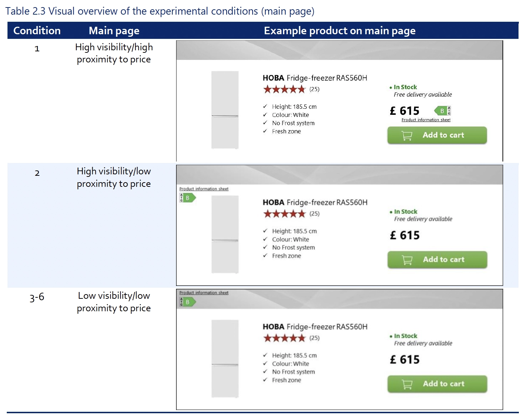526x420 pixels.
Task: Open Product information sheet link under the price
Action: (x=426, y=120)
